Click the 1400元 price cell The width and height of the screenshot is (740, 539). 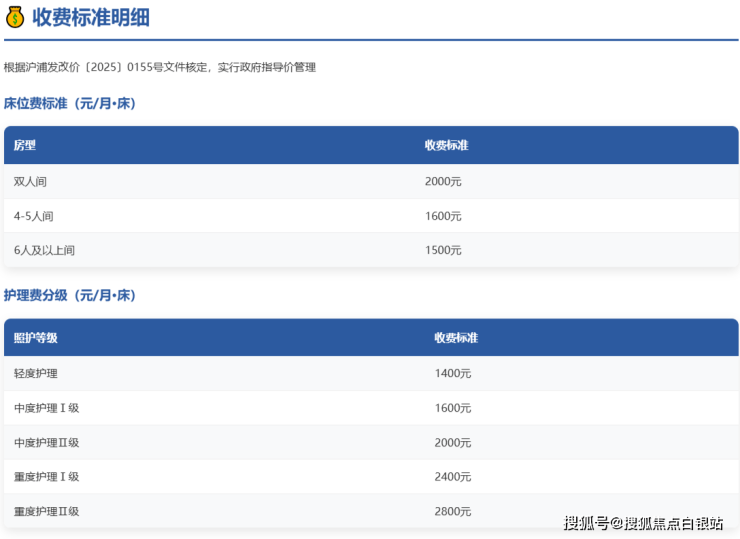click(453, 373)
